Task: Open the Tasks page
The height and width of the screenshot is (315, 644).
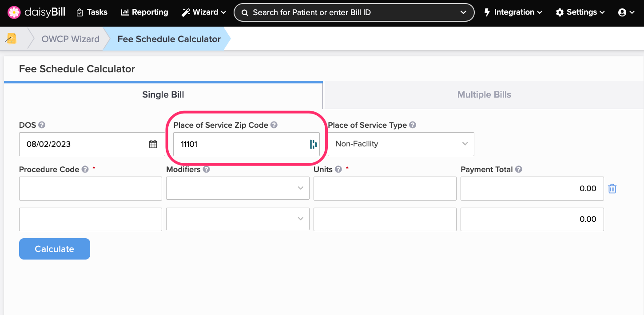Action: point(92,12)
